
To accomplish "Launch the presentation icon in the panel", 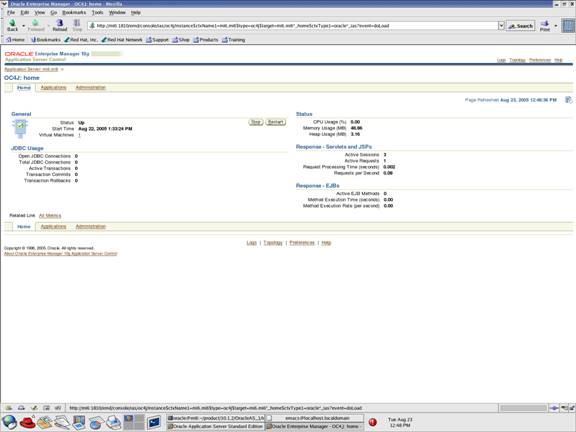I will 79,422.
